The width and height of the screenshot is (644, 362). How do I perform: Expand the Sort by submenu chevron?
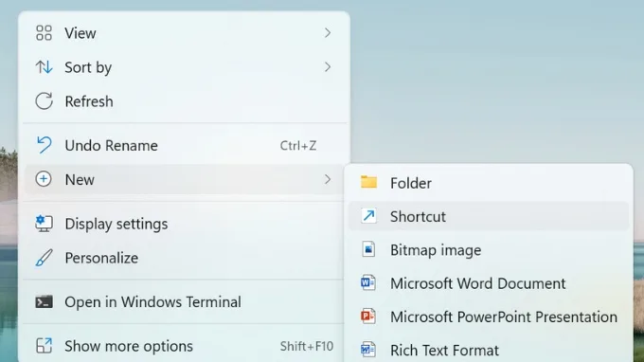(328, 67)
